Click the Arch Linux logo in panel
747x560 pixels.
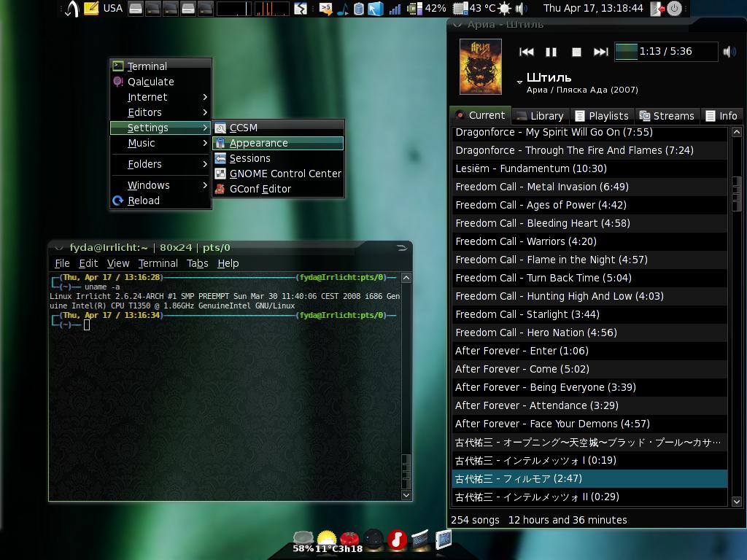[71, 9]
